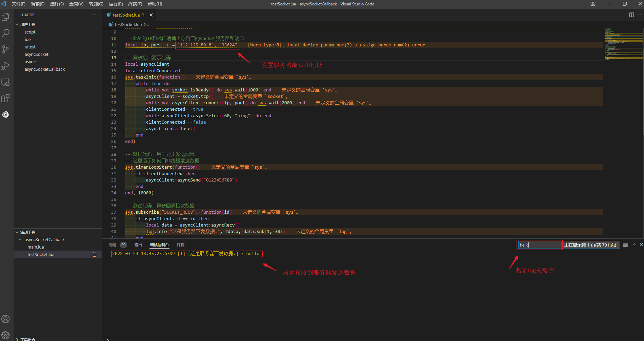Open the Explorer view in activity bar

coord(5,17)
